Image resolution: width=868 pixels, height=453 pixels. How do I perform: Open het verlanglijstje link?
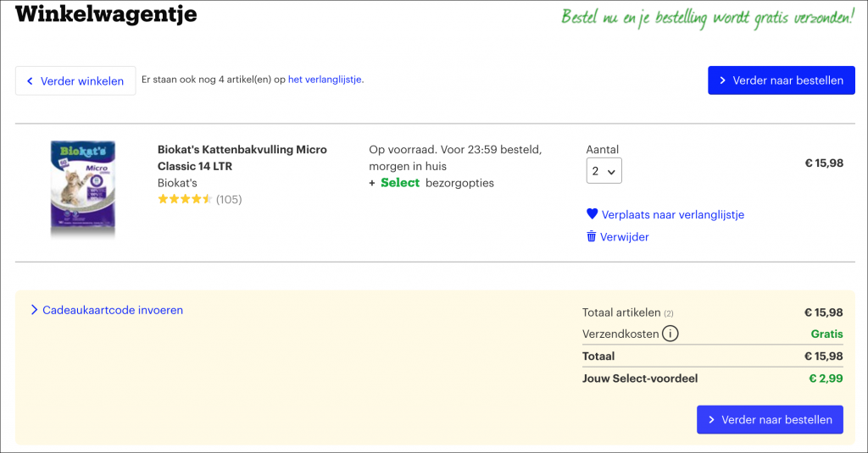(x=325, y=80)
